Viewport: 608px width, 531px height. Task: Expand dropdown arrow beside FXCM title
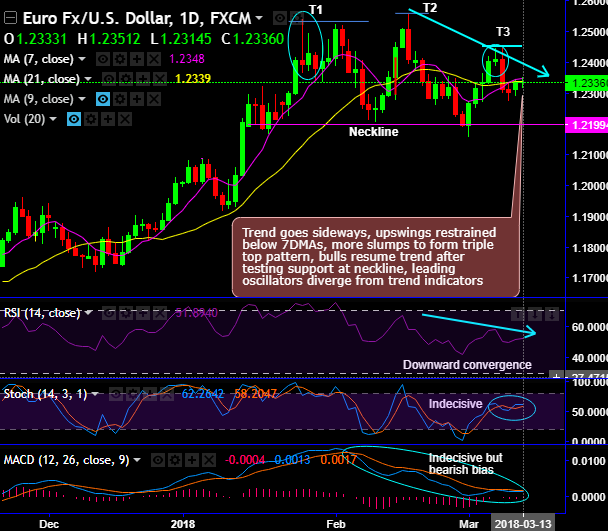pos(259,18)
